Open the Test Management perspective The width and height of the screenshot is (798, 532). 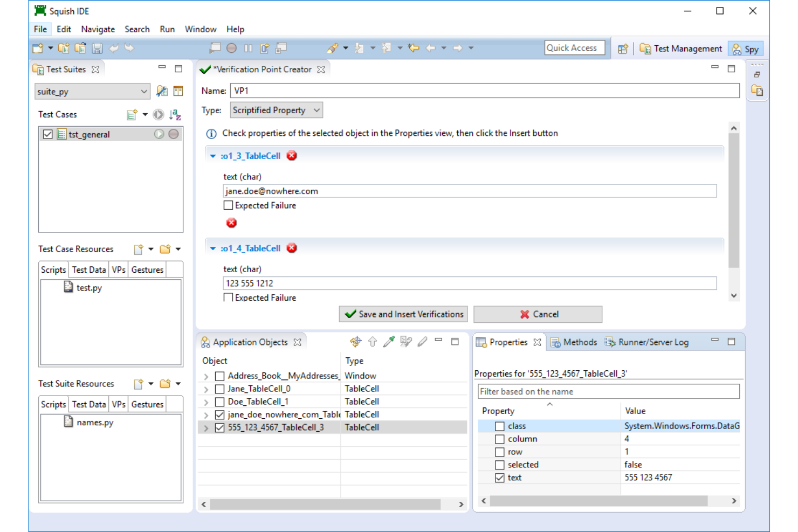681,49
